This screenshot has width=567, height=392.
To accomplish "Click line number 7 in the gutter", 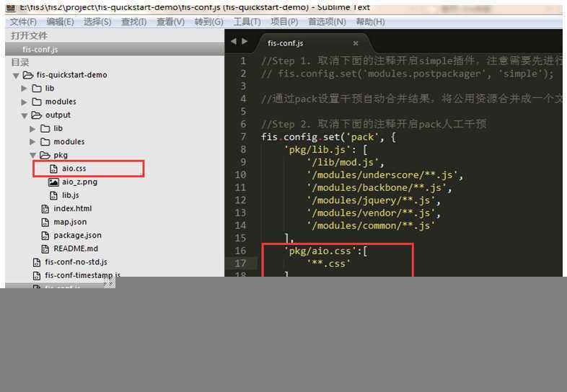I will 243,137.
